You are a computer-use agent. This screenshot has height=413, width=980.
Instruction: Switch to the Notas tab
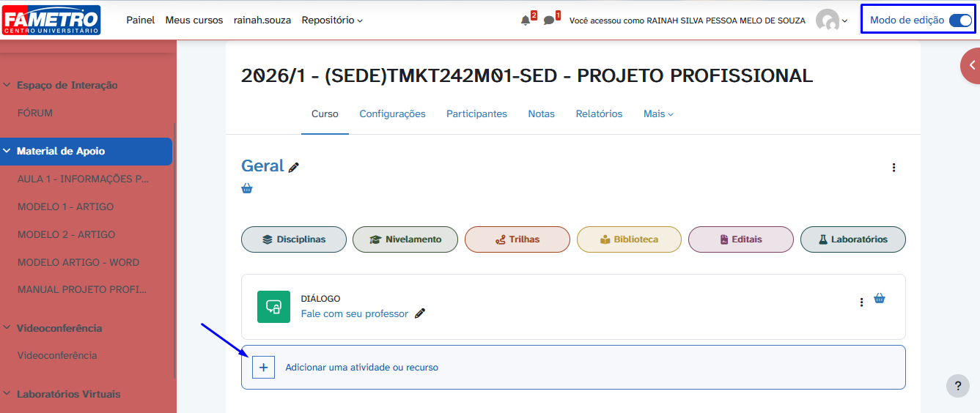[541, 114]
